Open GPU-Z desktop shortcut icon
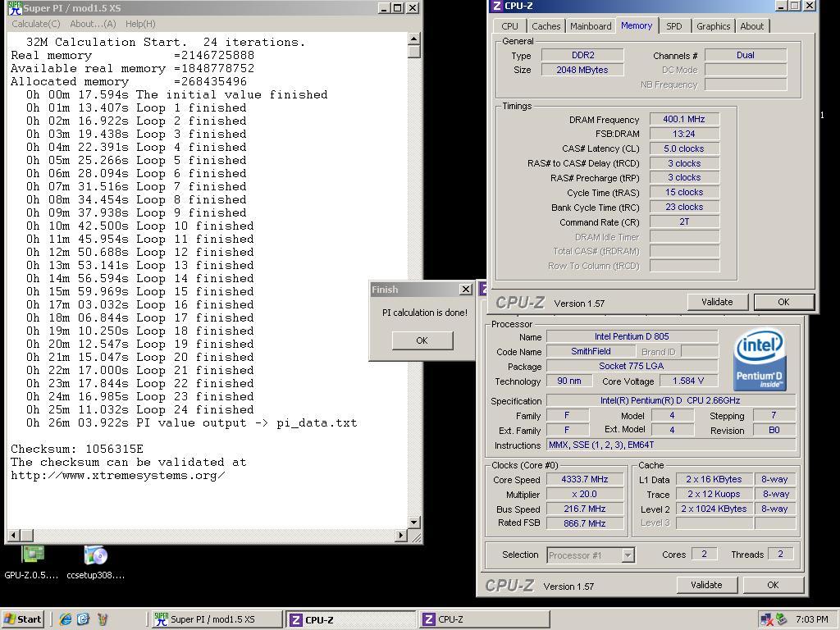The image size is (840, 630). pos(32,555)
